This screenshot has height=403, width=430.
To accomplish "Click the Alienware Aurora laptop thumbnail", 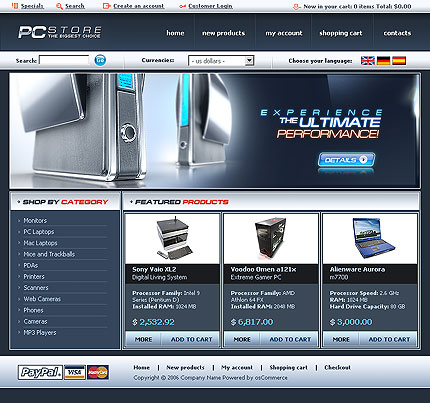I will (370, 239).
